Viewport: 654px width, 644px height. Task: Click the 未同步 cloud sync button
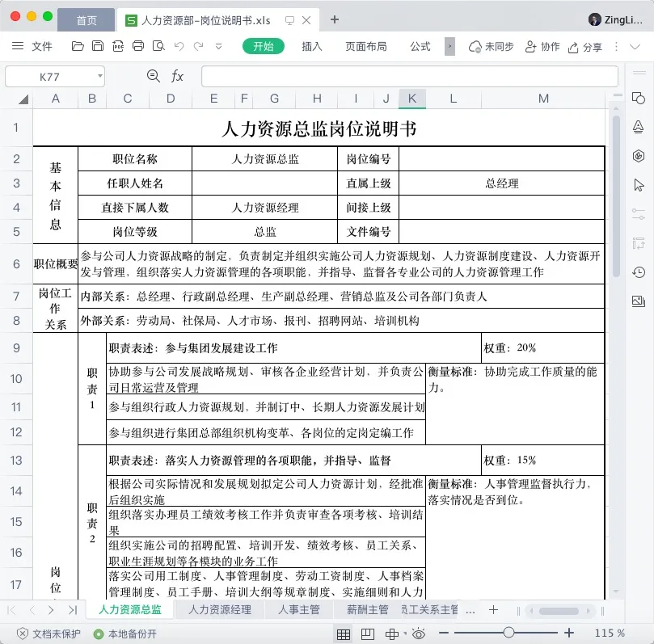[x=491, y=46]
